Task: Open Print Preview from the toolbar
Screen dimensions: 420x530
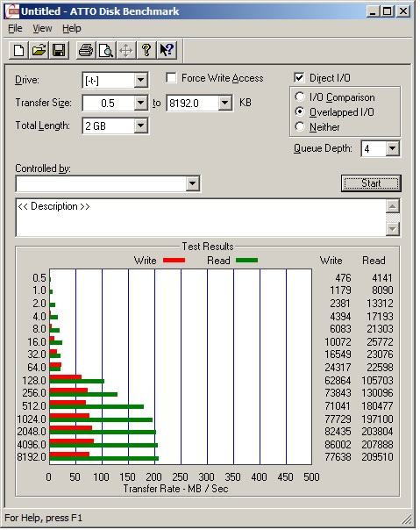Action: pyautogui.click(x=106, y=51)
